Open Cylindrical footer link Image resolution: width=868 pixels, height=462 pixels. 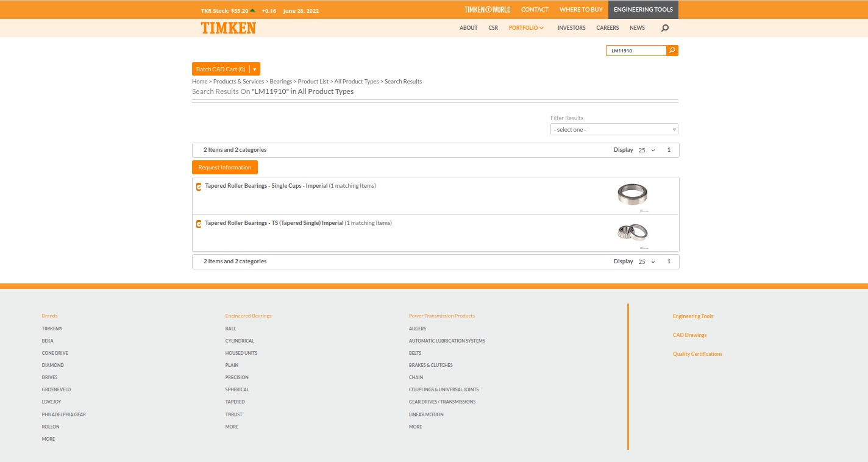click(x=240, y=341)
